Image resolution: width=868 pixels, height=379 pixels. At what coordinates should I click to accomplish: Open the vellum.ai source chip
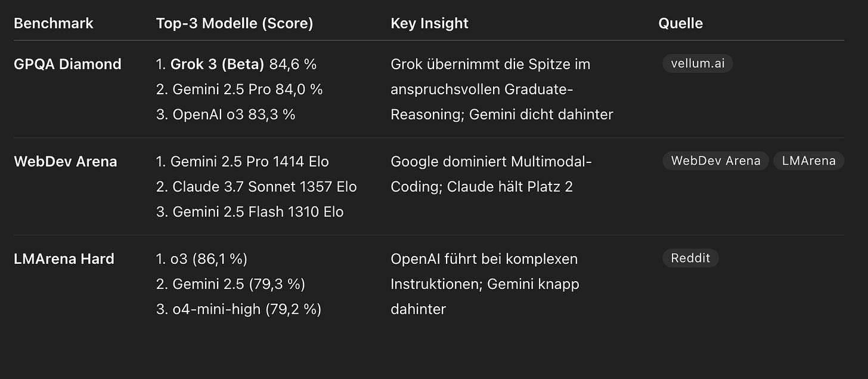pos(697,63)
